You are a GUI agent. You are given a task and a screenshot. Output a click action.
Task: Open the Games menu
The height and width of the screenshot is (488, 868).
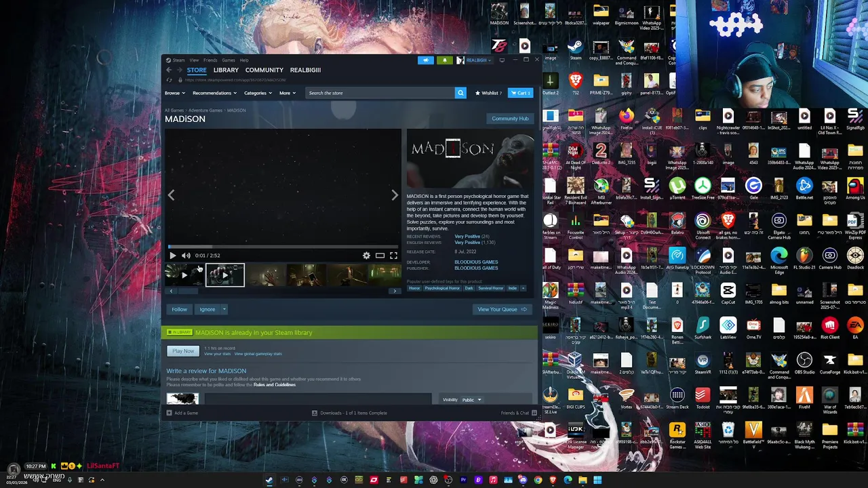coord(229,60)
